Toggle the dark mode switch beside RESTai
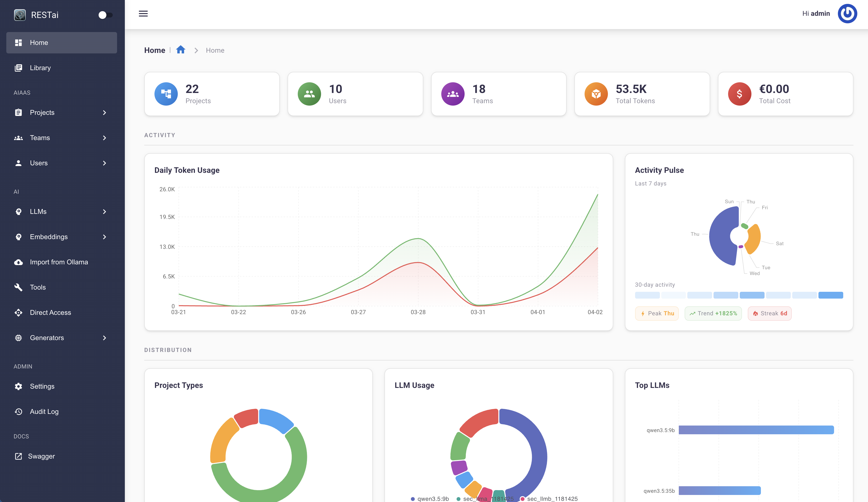The image size is (868, 502). pyautogui.click(x=105, y=15)
